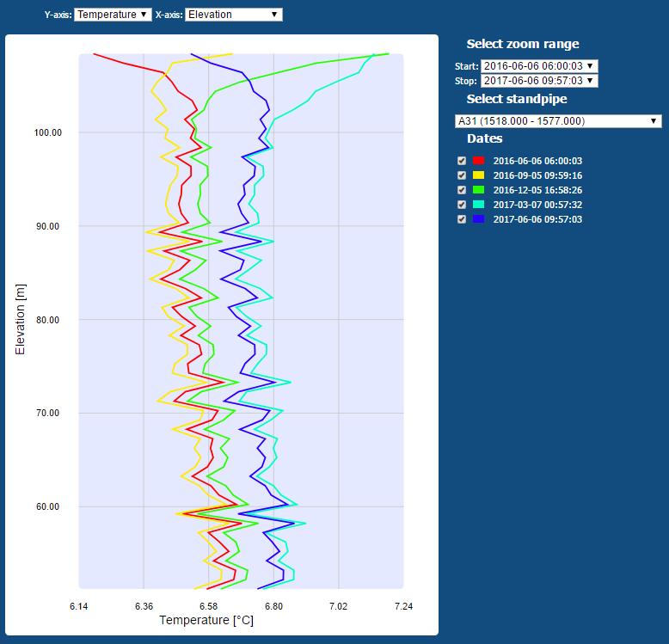The image size is (669, 644).
Task: Click the cyan color swatch in Dates
Action: click(x=479, y=205)
